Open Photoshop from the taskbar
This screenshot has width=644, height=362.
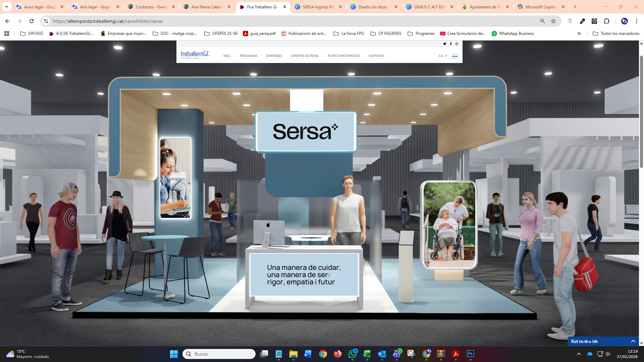point(470,354)
